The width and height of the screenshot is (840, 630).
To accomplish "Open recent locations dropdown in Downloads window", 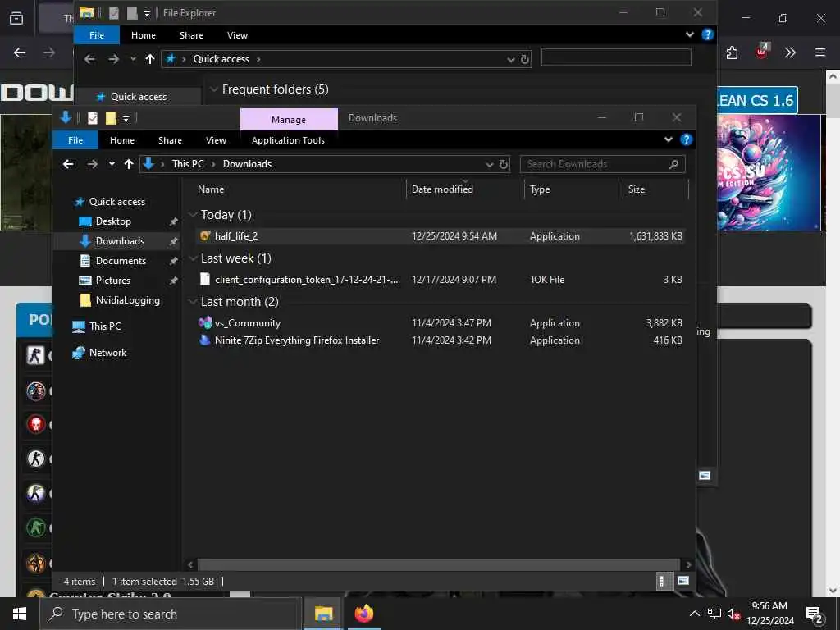I will (x=112, y=164).
